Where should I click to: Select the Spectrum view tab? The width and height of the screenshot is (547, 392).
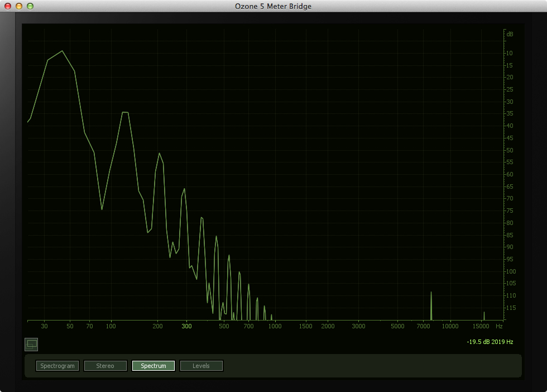click(153, 366)
